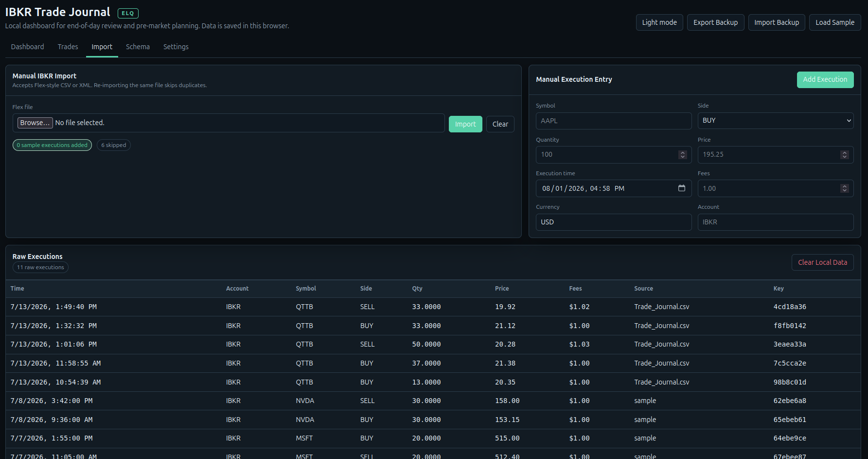Image resolution: width=868 pixels, height=459 pixels.
Task: Click the Symbol column header
Action: (x=306, y=289)
